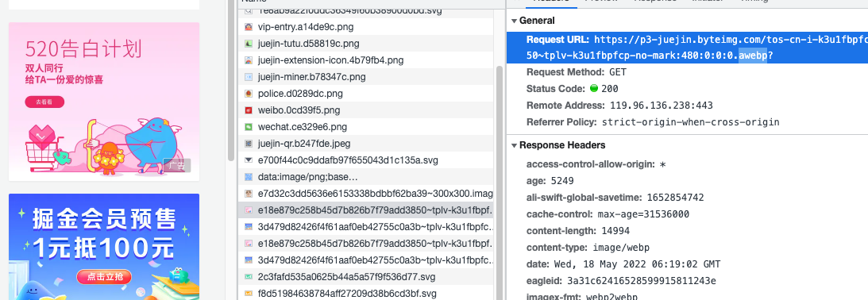Viewport: 868px width, 300px height.
Task: Click the f8d51984638784aff27209d38b6cd3bf.svg file icon
Action: (249, 294)
